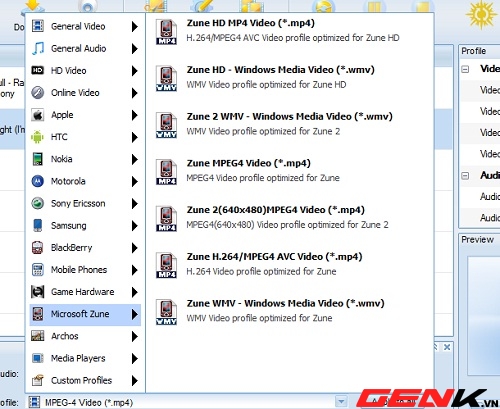
Task: Collapse the Video section in Profile panel
Action: (465, 69)
